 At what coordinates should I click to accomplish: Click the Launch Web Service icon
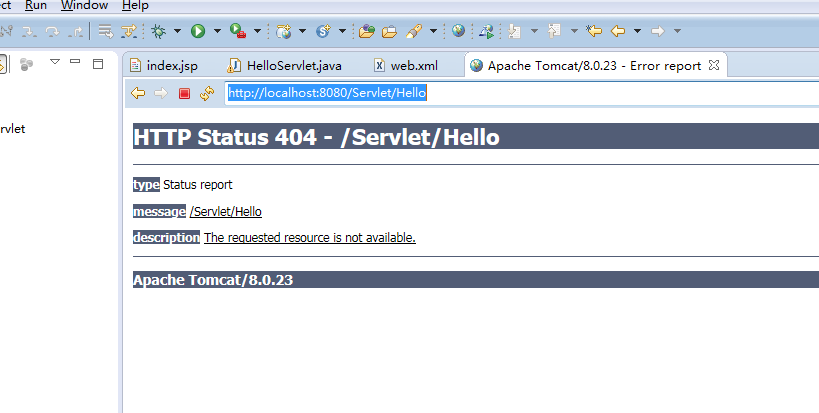(487, 31)
